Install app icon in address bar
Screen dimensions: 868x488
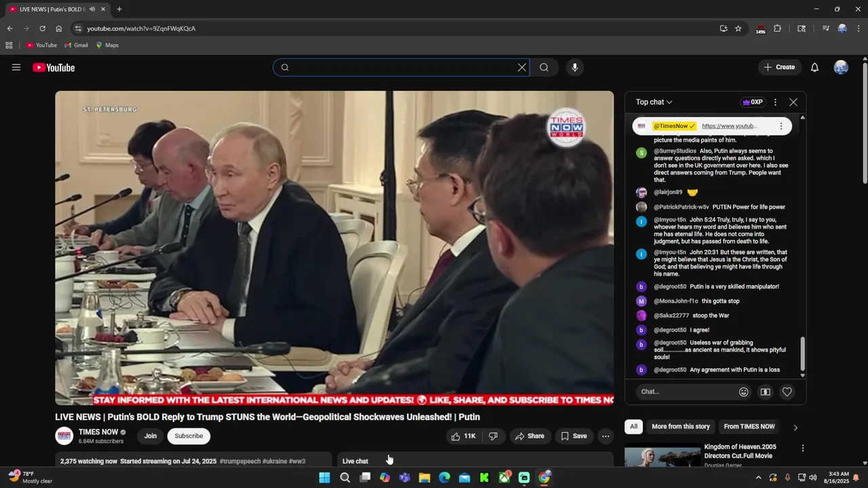[723, 28]
